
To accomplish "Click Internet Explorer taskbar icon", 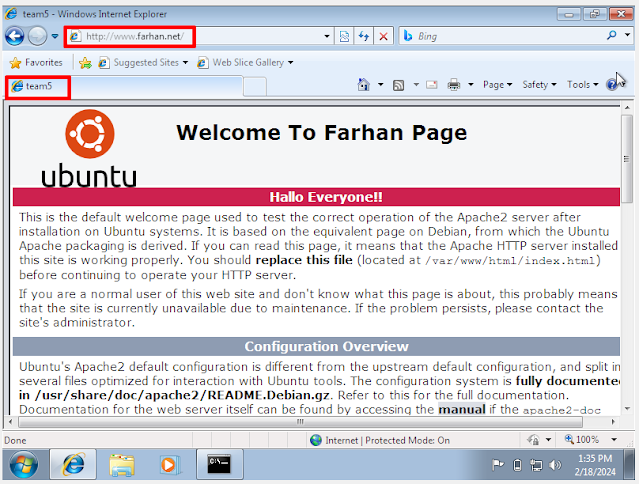I will [73, 464].
